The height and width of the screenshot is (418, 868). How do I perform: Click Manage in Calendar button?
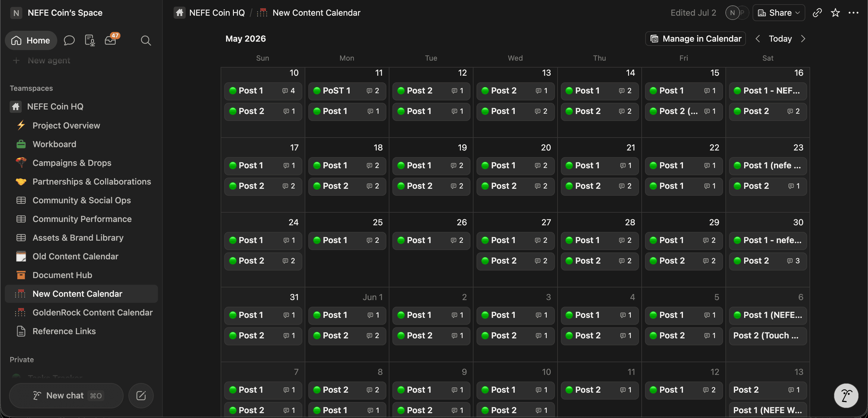click(696, 39)
